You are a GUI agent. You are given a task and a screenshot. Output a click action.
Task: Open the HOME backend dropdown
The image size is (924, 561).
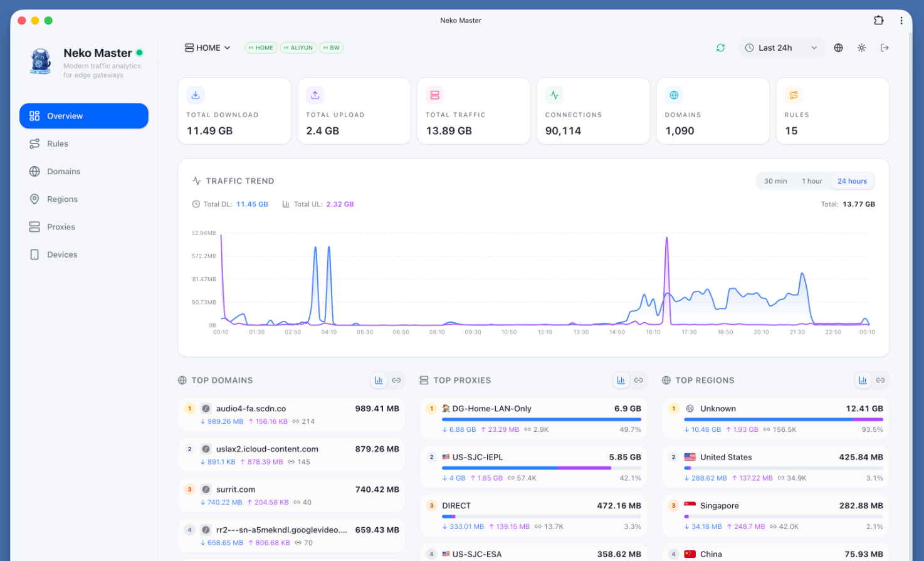coord(207,48)
